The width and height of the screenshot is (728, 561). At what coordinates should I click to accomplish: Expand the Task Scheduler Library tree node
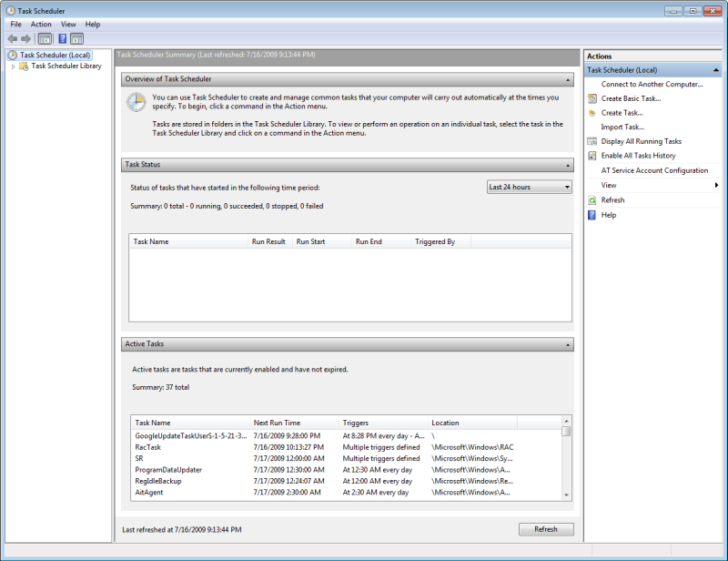pos(14,66)
